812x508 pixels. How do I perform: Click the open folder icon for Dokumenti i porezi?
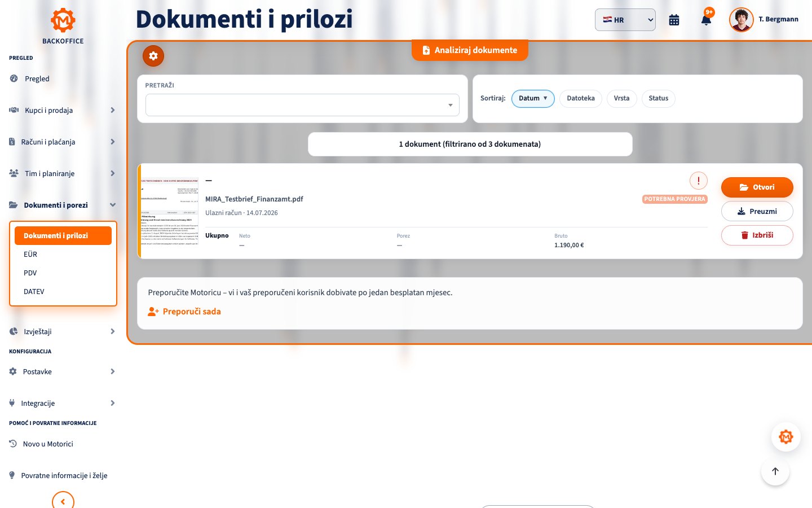coord(13,205)
